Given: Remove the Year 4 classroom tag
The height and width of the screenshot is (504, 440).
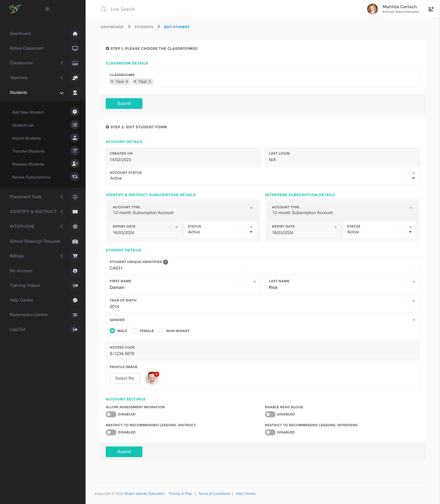Looking at the screenshot, I should click(112, 82).
